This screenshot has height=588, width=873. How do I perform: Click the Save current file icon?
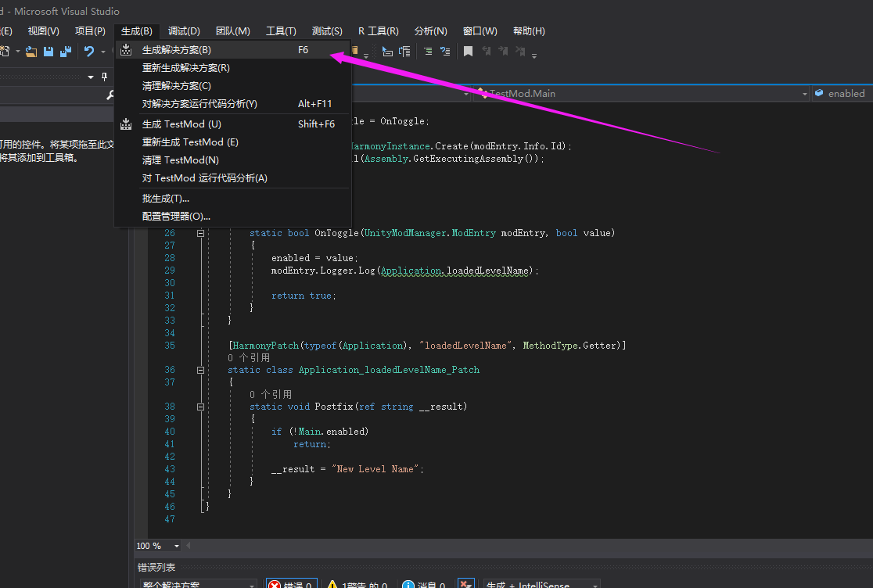click(47, 50)
